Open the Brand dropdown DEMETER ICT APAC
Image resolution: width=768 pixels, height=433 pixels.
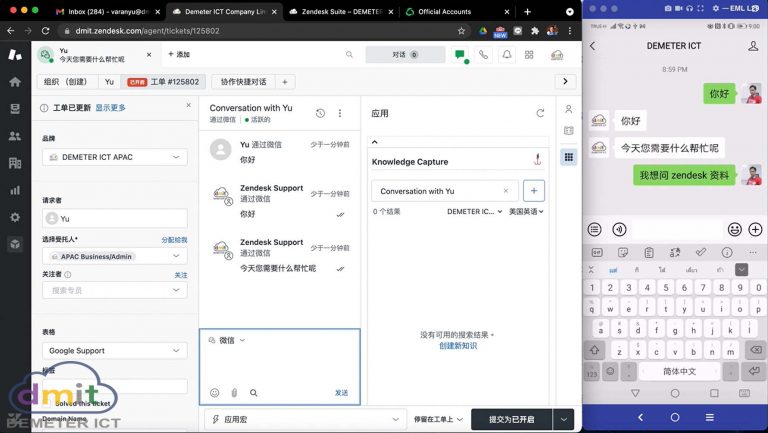(x=115, y=157)
